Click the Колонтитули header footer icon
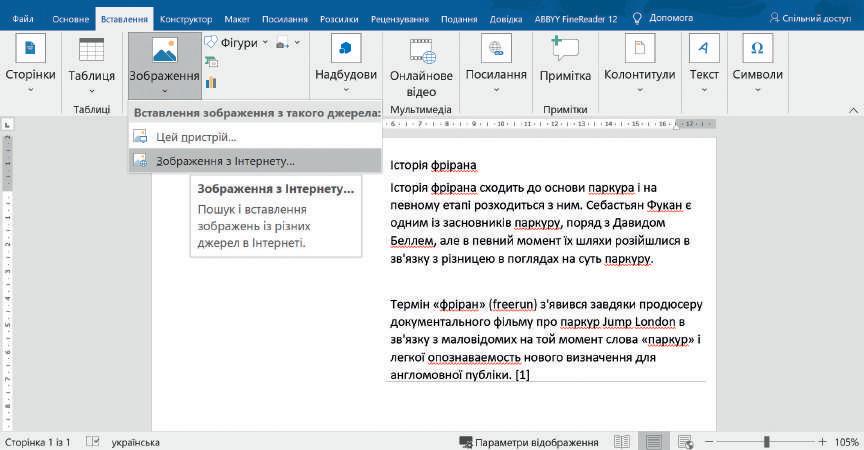Viewport: 864px width, 450px height. point(640,48)
